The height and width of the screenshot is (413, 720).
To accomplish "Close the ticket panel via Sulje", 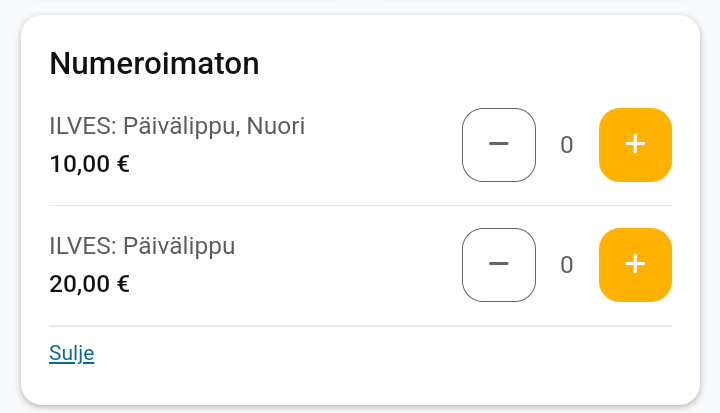I will [x=71, y=353].
